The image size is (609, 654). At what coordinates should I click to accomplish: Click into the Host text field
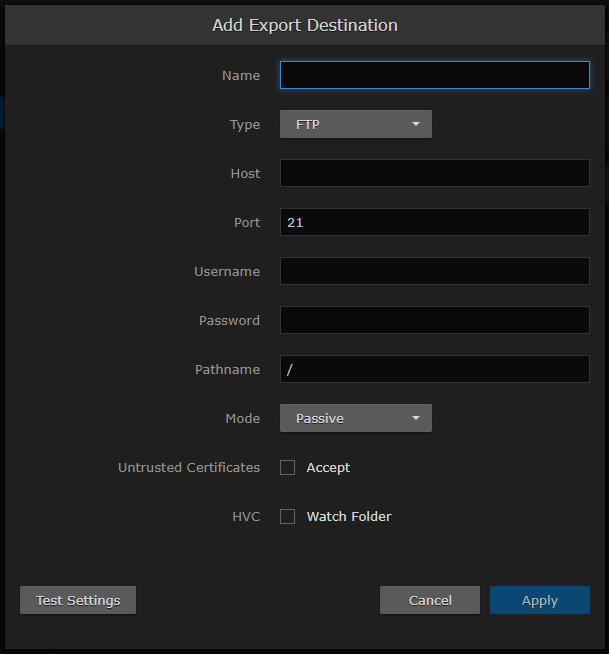tap(434, 173)
